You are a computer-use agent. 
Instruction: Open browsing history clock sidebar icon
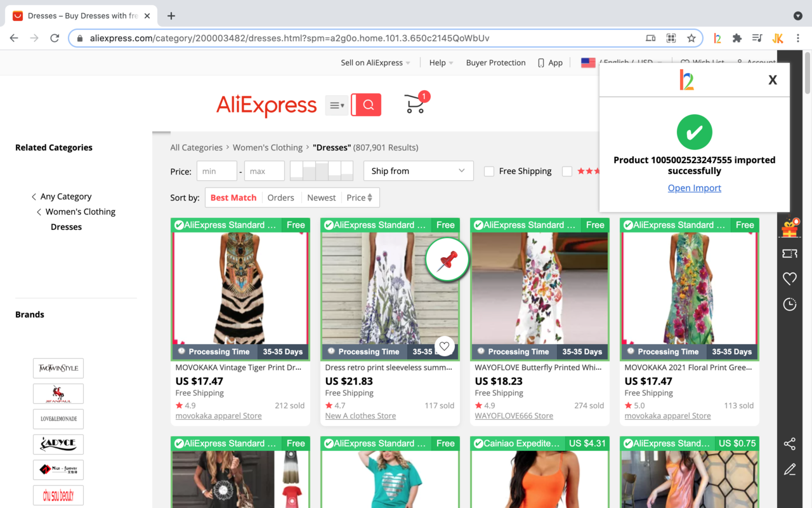790,304
